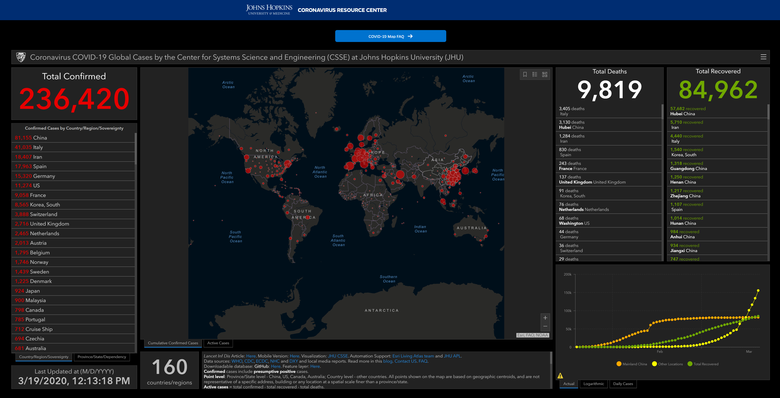
Task: Toggle Total Recovered series in chart legend
Action: click(x=703, y=364)
